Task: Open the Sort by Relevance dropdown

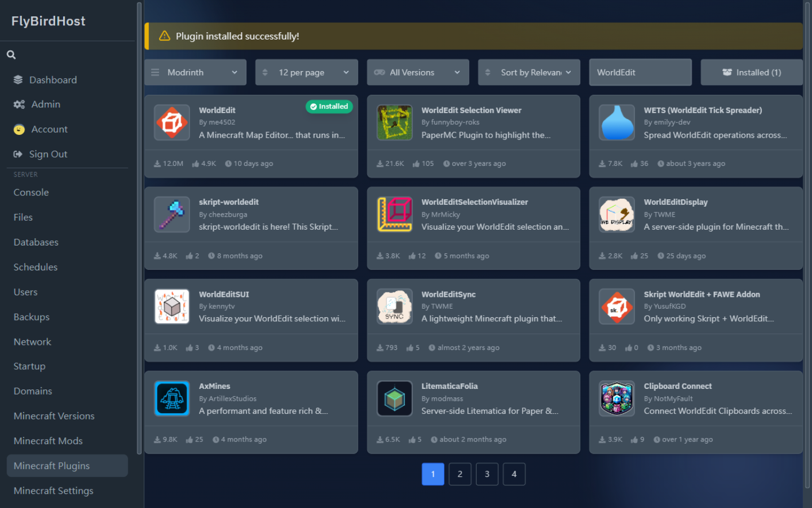Action: [x=529, y=72]
